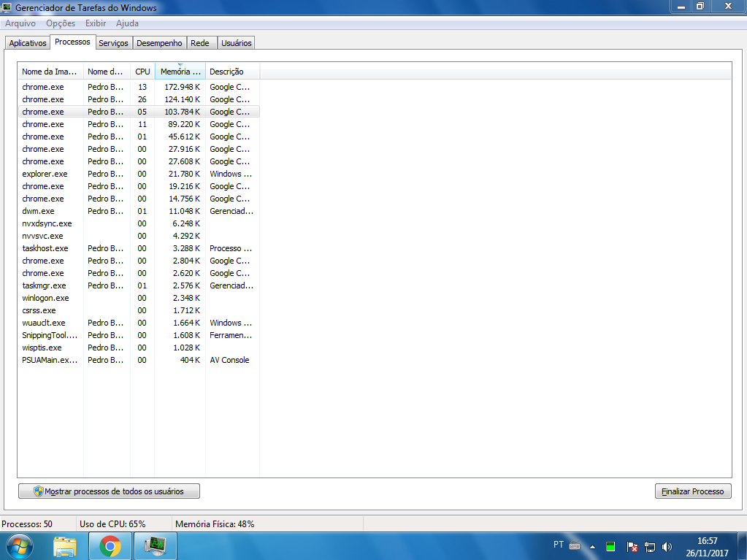Image resolution: width=747 pixels, height=560 pixels.
Task: Select chrome.exe using 45.612 K
Action: click(139, 137)
